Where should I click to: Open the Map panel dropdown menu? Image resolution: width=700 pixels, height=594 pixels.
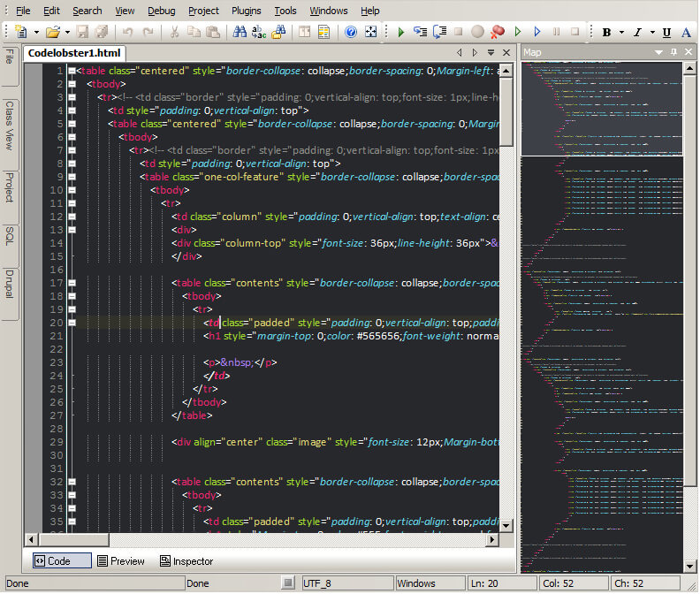point(658,53)
